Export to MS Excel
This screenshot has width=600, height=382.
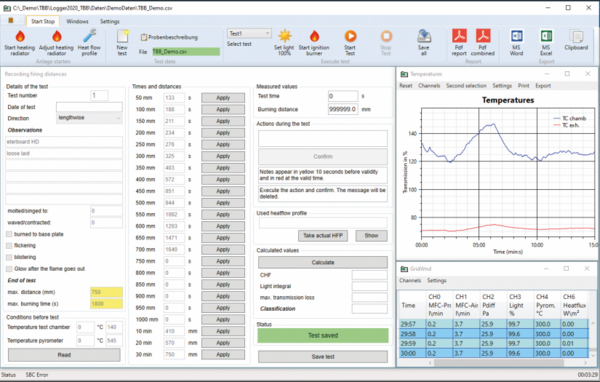click(546, 36)
